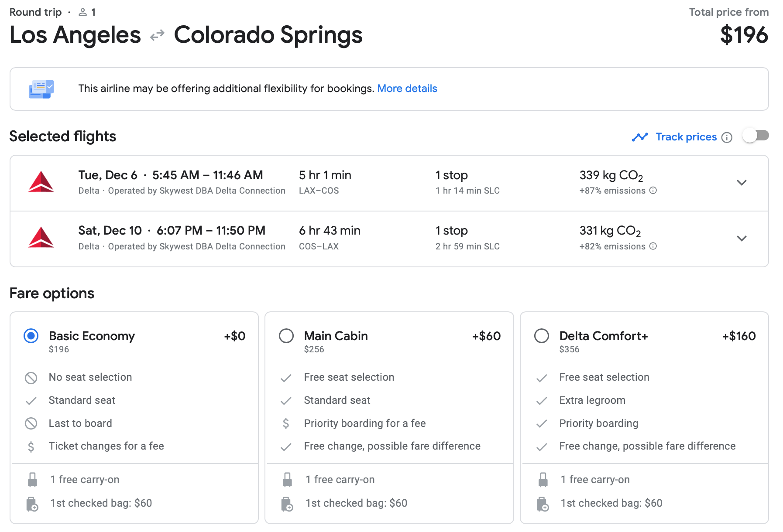This screenshot has width=783, height=532.
Task: Click the Delta Comfort+ fare title
Action: tap(603, 336)
